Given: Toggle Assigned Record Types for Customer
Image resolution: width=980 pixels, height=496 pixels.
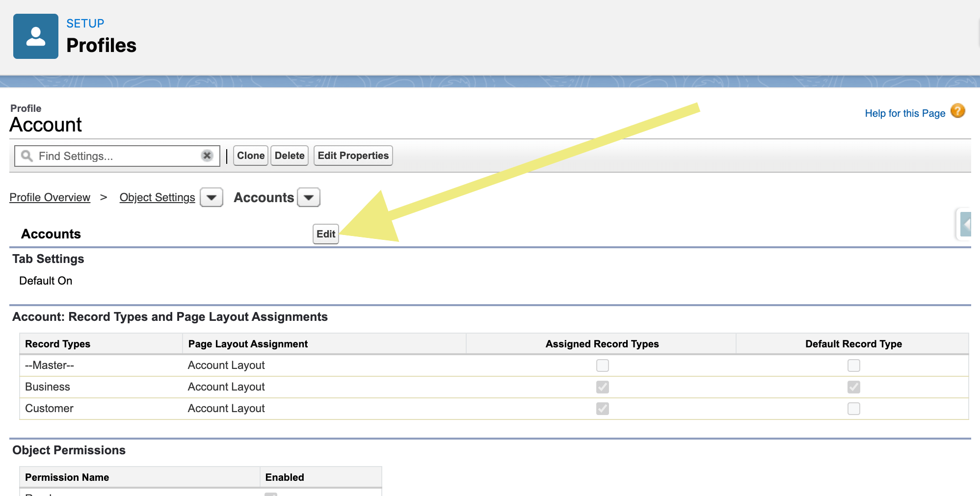Looking at the screenshot, I should coord(602,408).
